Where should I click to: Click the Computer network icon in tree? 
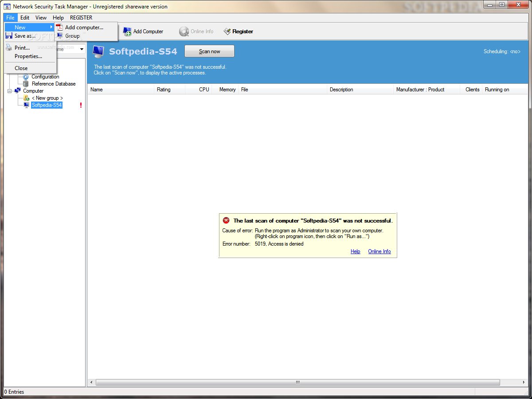17,90
